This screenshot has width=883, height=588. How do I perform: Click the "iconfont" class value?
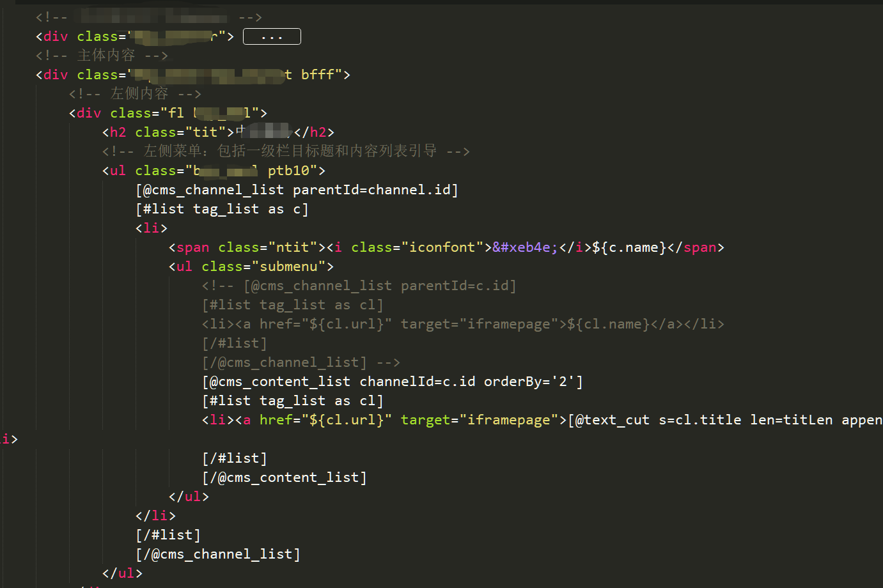pyautogui.click(x=442, y=247)
